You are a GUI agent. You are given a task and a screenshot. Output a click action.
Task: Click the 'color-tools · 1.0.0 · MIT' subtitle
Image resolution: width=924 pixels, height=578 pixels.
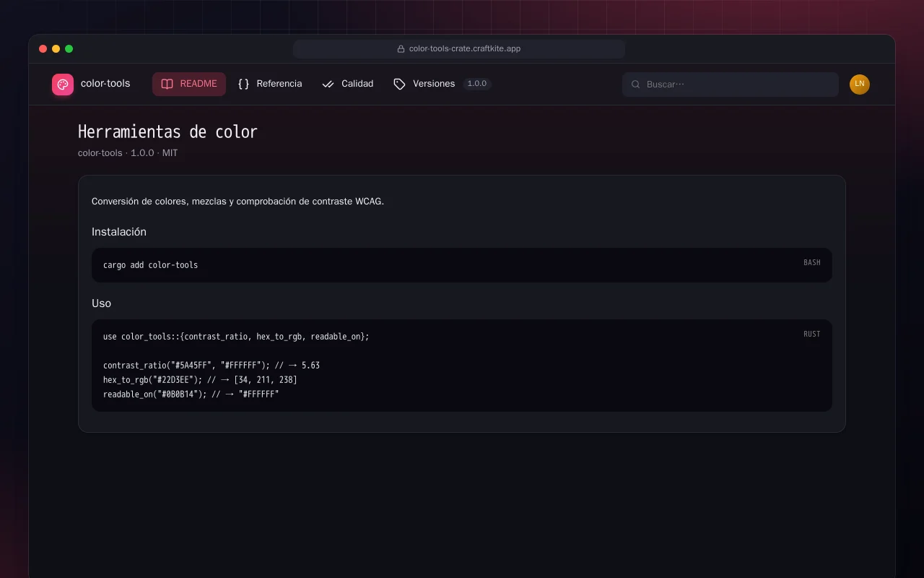click(128, 153)
